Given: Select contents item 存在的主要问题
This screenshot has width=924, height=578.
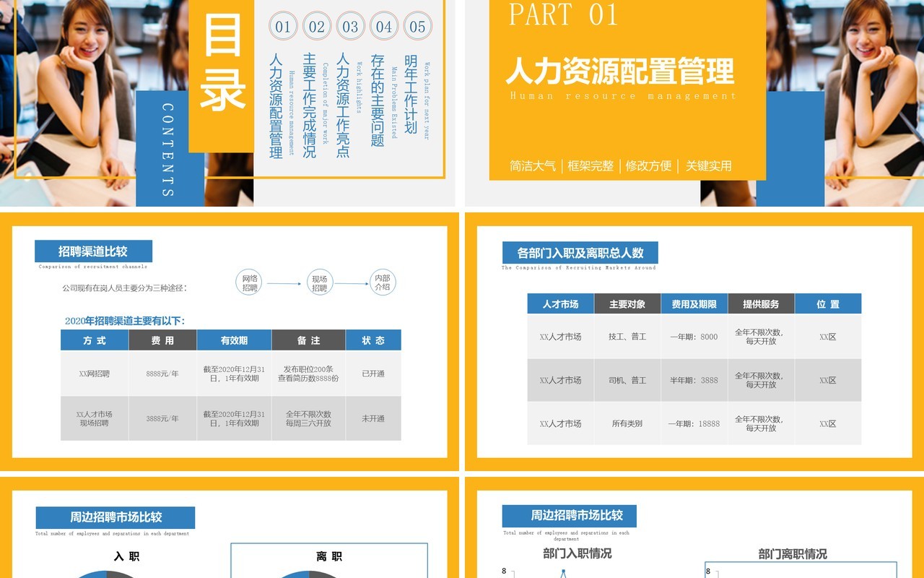Looking at the screenshot, I should pos(378,100).
